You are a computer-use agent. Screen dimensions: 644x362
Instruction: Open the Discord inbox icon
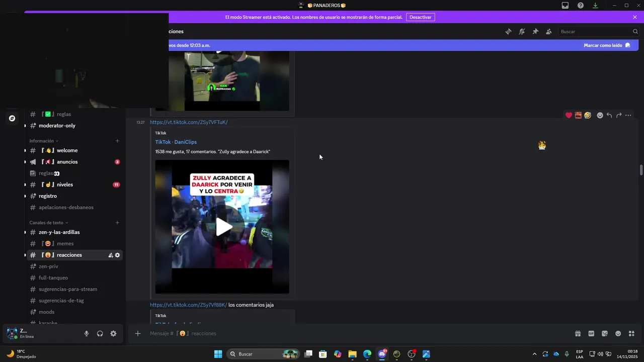565,6
